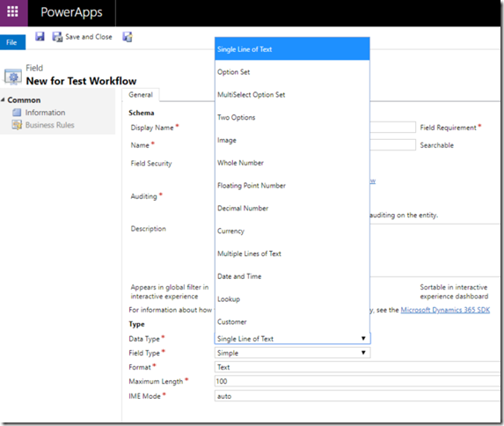Click the Save and Close text button
The height and width of the screenshot is (426, 504).
coord(89,37)
